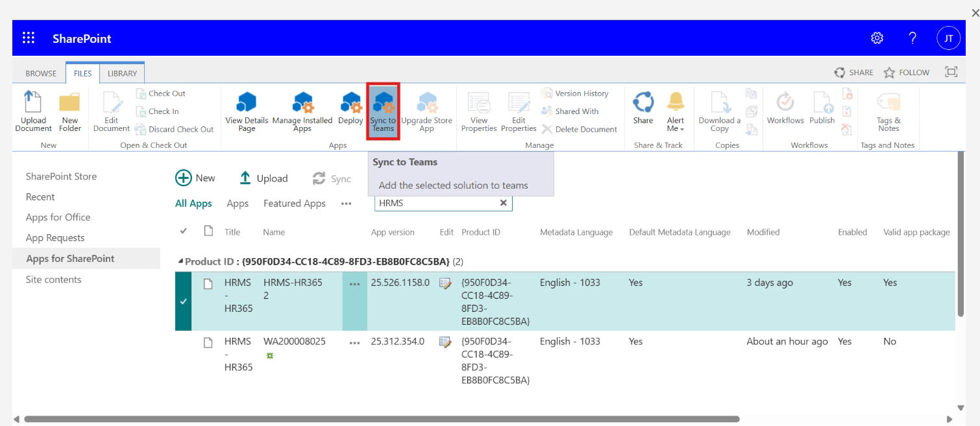
Task: Open the SharePoint app launcher waffle
Action: (x=29, y=38)
